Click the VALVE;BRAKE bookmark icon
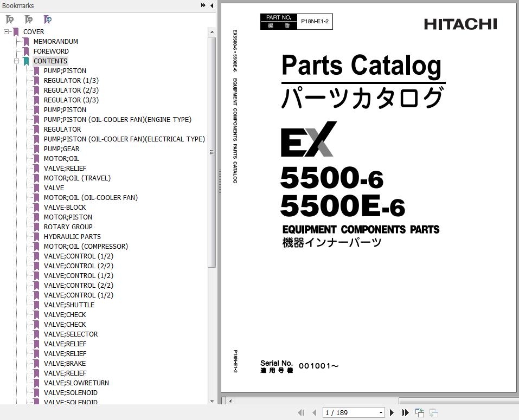The width and height of the screenshot is (519, 420). [x=36, y=364]
